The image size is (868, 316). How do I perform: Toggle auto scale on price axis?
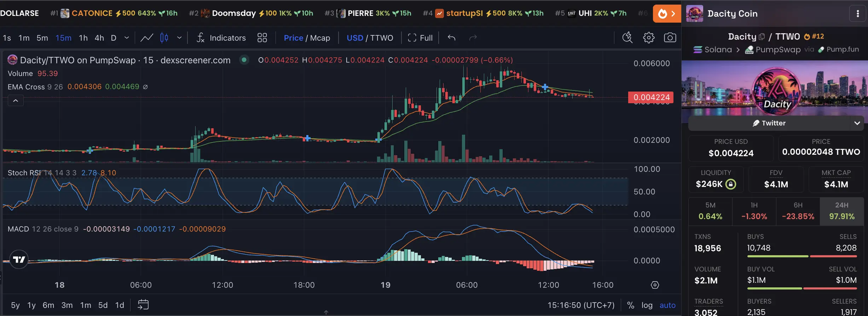tap(667, 305)
